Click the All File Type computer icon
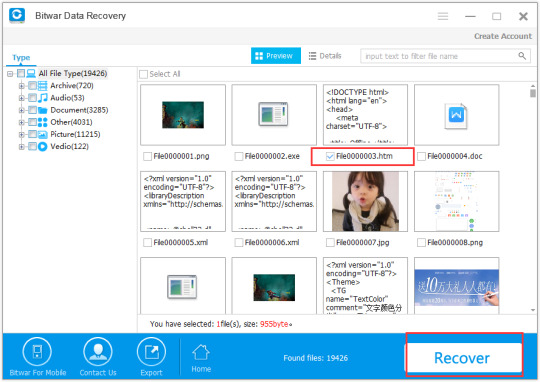Screen dimensions: 540x382 pos(31,73)
